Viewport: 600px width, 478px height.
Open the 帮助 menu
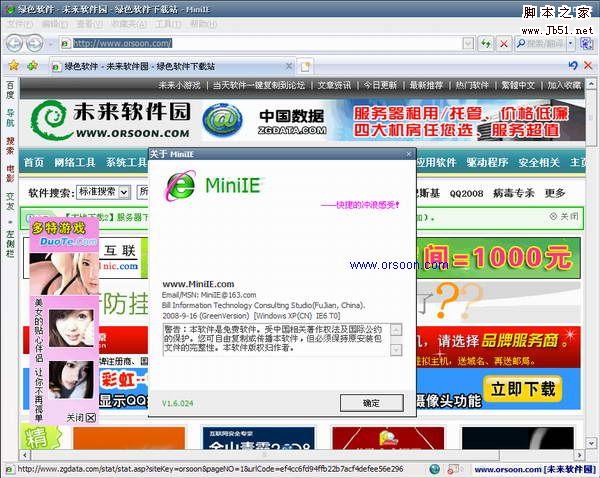coord(203,24)
